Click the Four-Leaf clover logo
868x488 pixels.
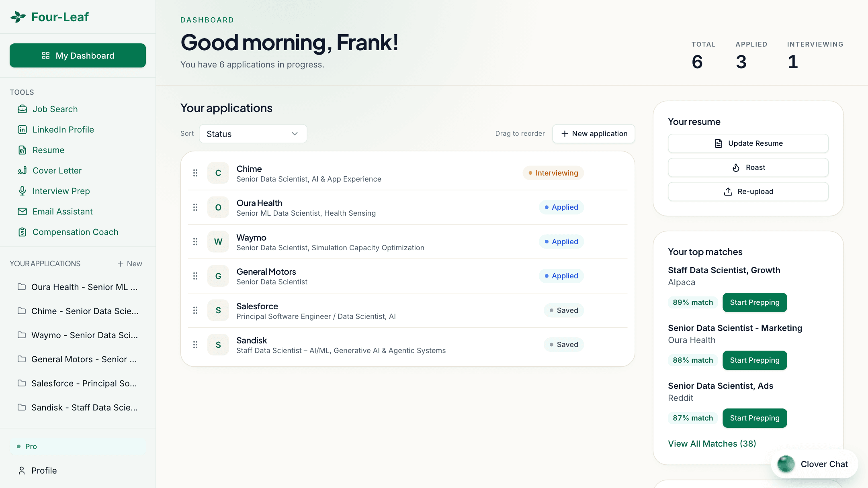point(18,17)
